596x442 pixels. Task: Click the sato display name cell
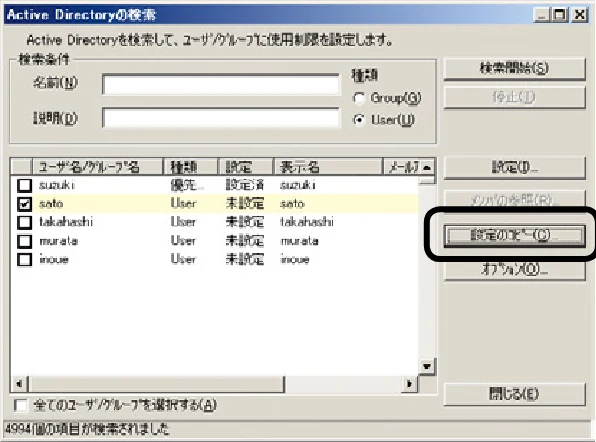[292, 204]
